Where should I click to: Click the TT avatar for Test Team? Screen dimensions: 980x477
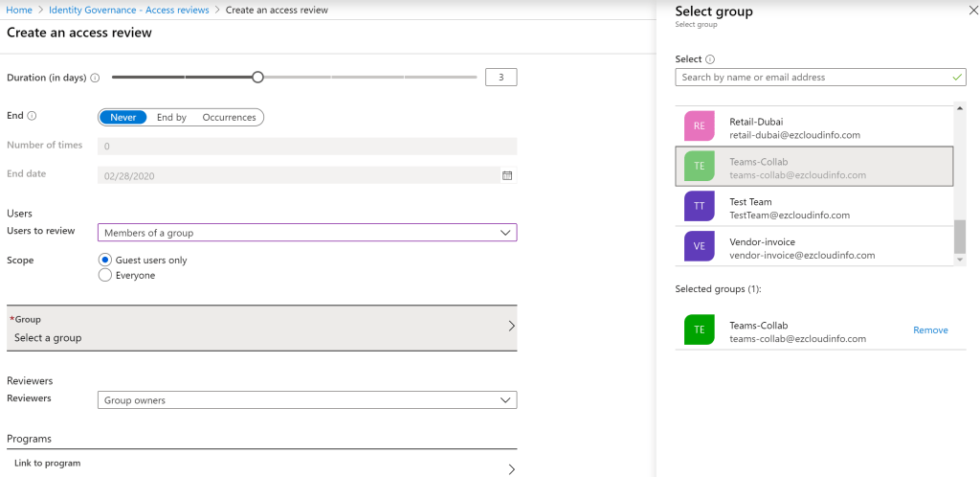pos(700,207)
